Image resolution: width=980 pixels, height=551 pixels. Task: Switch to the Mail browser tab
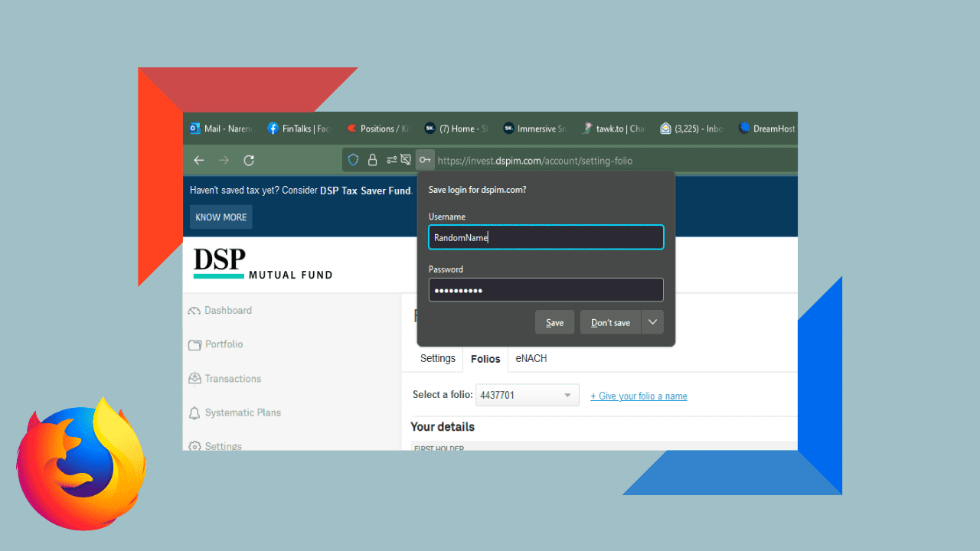click(222, 129)
